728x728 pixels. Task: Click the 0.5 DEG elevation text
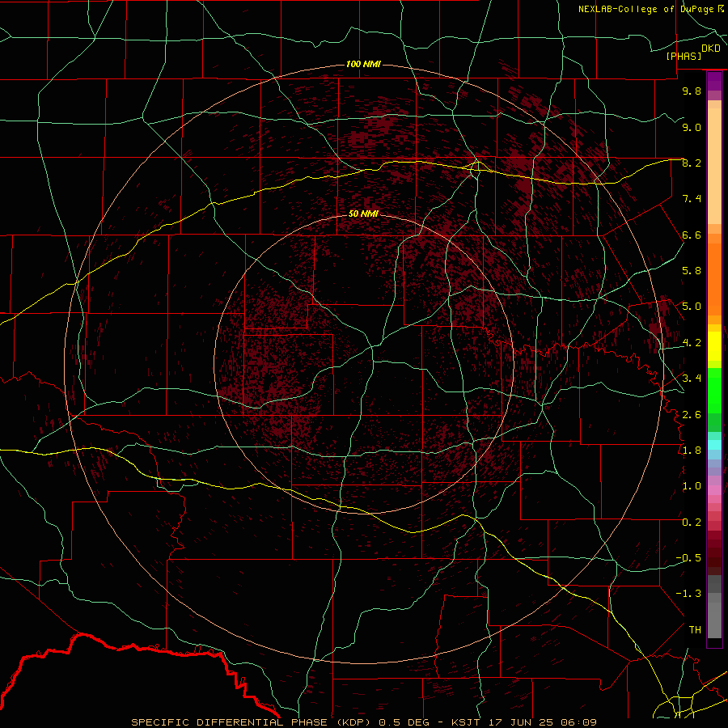click(402, 722)
